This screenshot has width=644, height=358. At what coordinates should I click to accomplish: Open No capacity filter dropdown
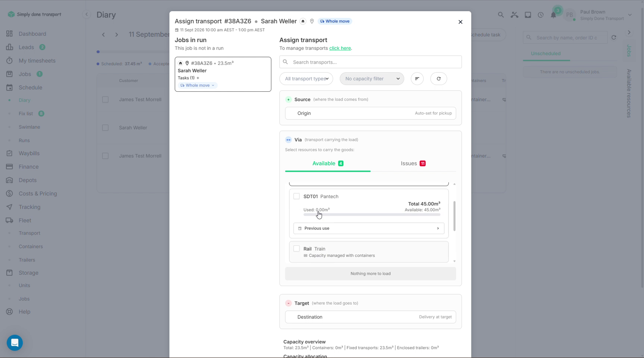click(372, 79)
